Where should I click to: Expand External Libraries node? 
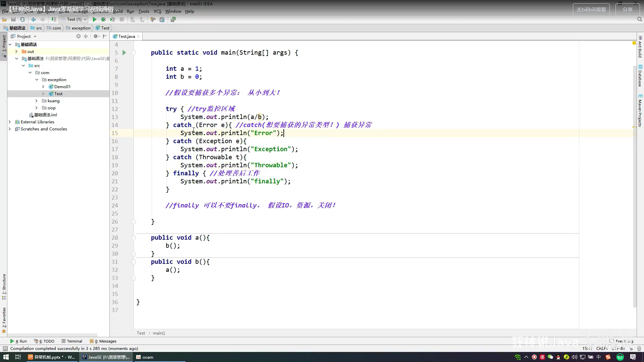tap(10, 122)
